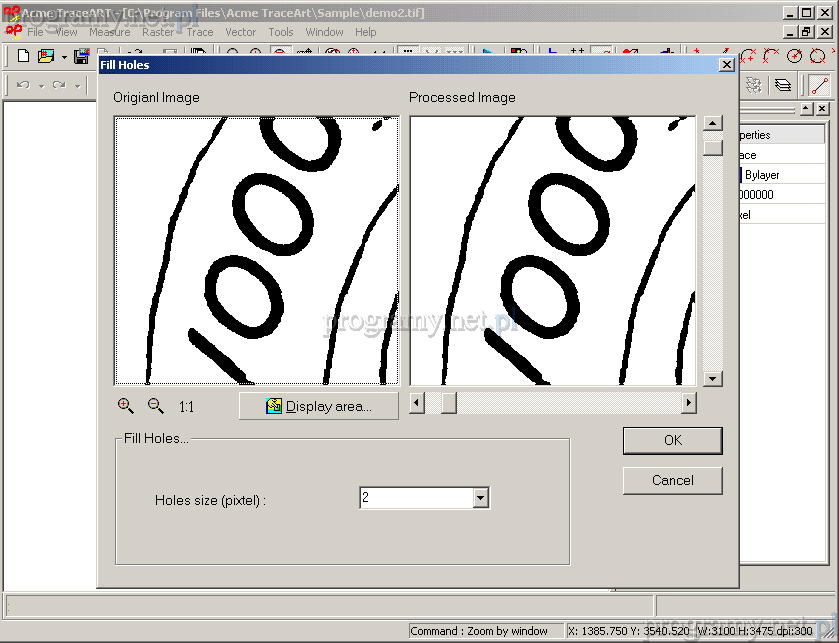
Task: Click the New document toolbar icon
Action: 23,56
